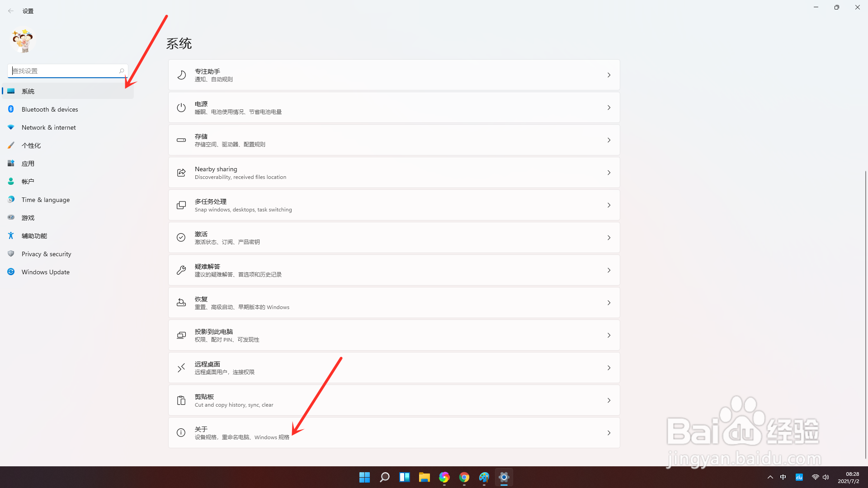
Task: Click the search magnifier icon in settings box
Action: pyautogui.click(x=122, y=71)
